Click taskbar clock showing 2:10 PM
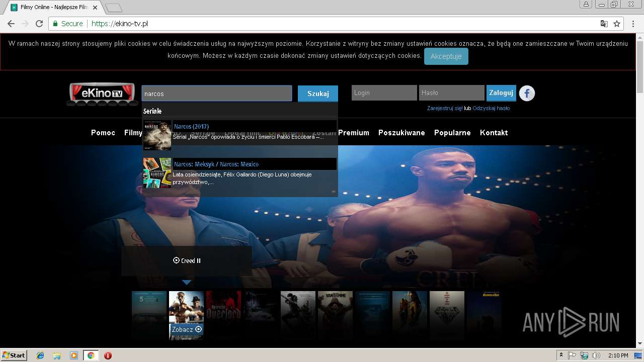 (x=618, y=355)
